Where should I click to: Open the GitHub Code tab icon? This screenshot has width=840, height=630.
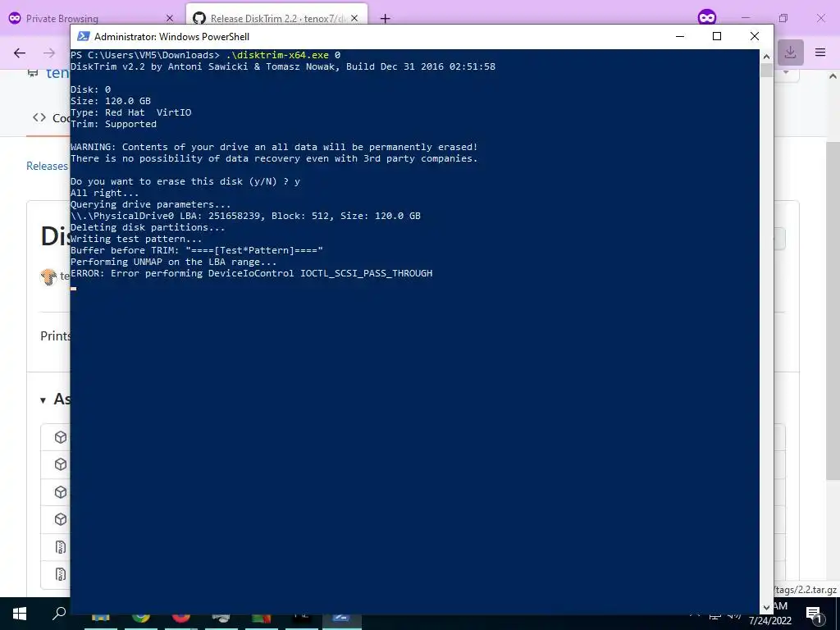[39, 117]
